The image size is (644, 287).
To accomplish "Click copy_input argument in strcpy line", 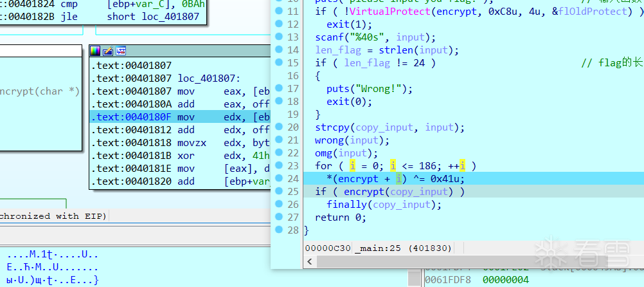I will point(384,127).
